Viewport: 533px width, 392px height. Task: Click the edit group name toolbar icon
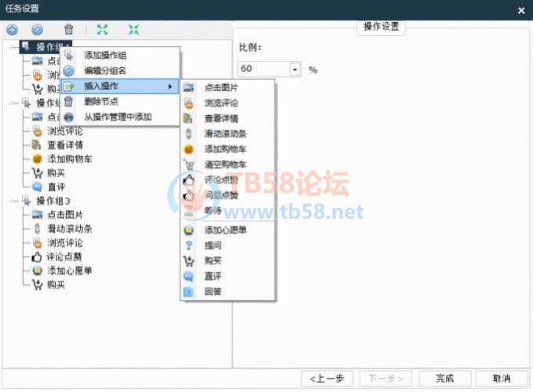tap(37, 29)
